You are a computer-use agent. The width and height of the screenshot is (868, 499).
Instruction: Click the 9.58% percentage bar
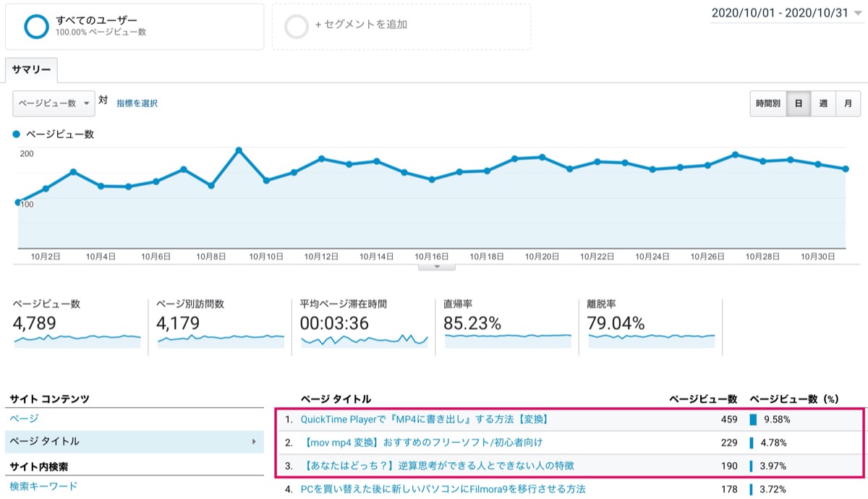pos(753,419)
